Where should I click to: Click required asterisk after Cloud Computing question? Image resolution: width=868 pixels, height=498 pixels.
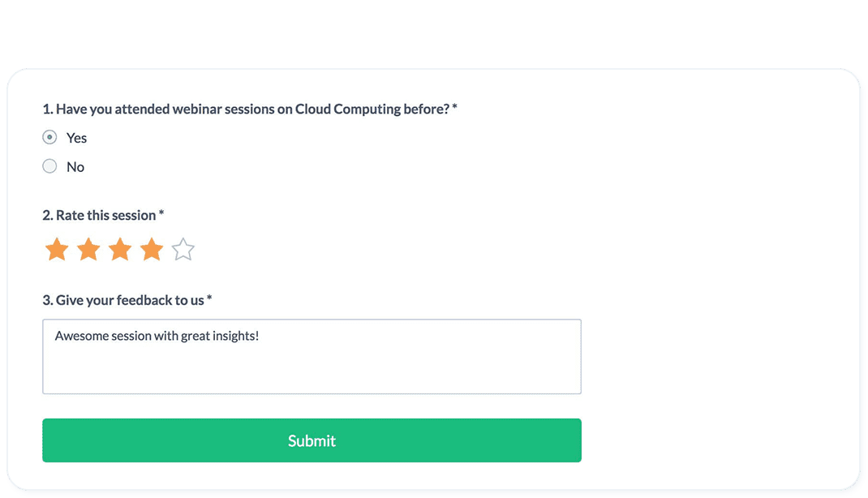pyautogui.click(x=454, y=107)
